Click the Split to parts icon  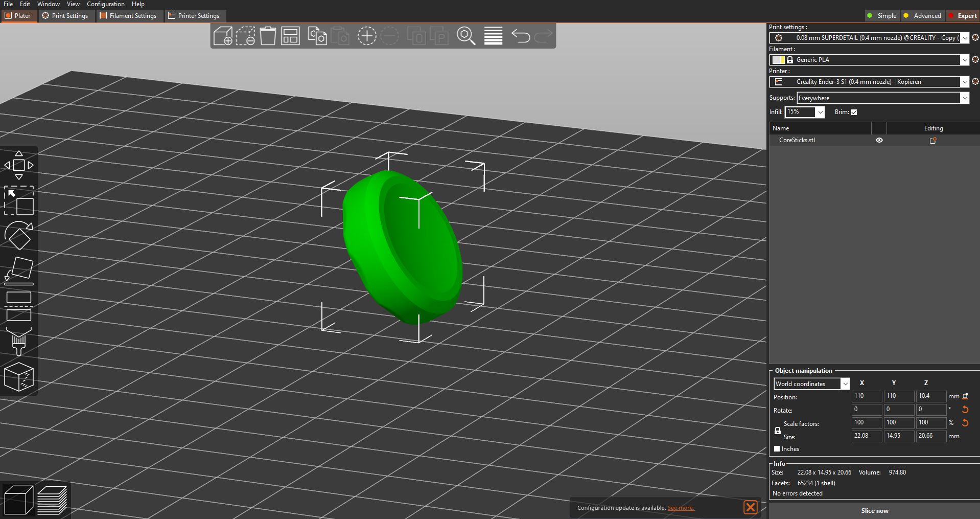pos(439,36)
